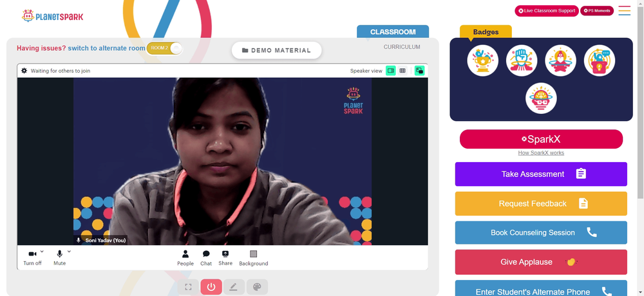Enter fullscreen mode
Screen dimensions: 644x296
[x=188, y=287]
